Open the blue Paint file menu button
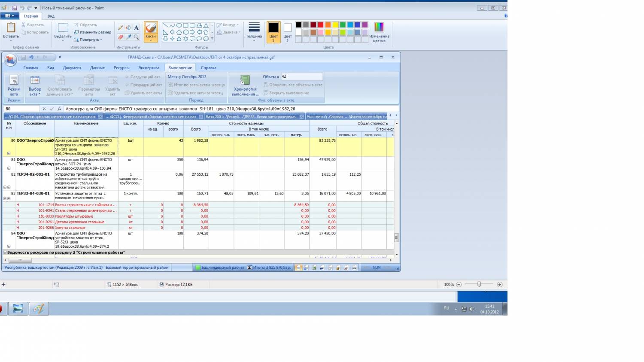The width and height of the screenshot is (644, 362). (9, 16)
